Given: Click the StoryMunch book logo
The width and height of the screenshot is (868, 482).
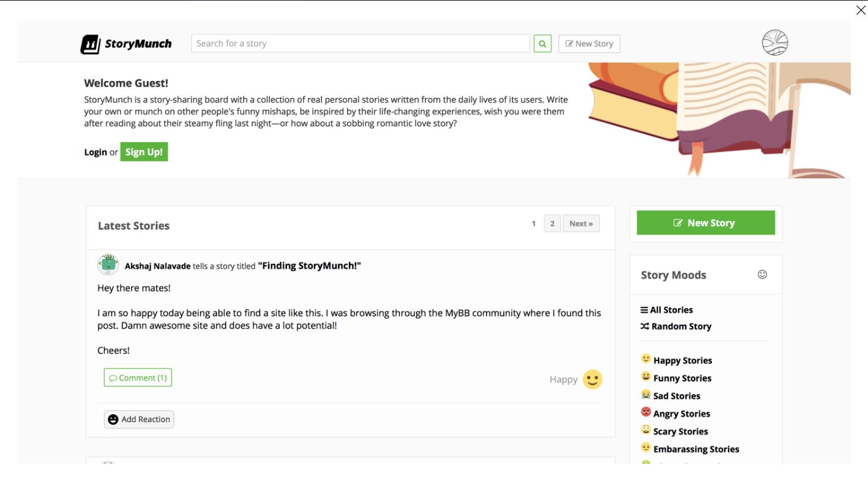Looking at the screenshot, I should coord(89,42).
